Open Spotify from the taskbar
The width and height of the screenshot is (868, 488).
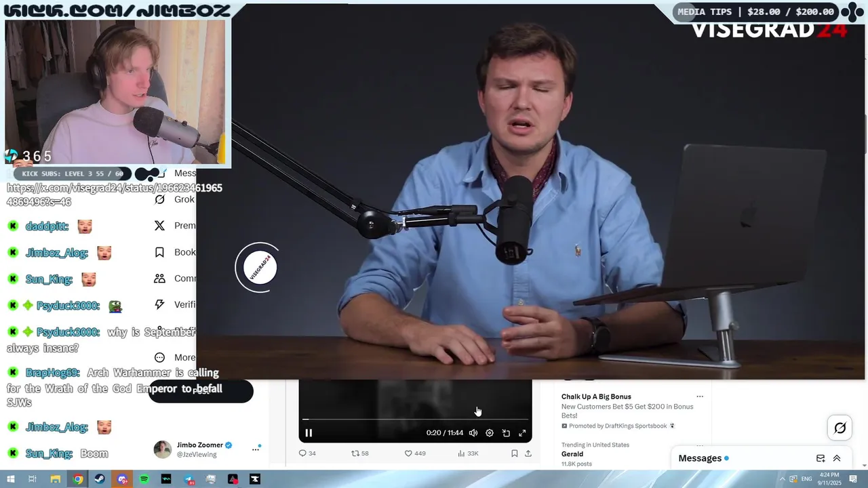tap(144, 479)
